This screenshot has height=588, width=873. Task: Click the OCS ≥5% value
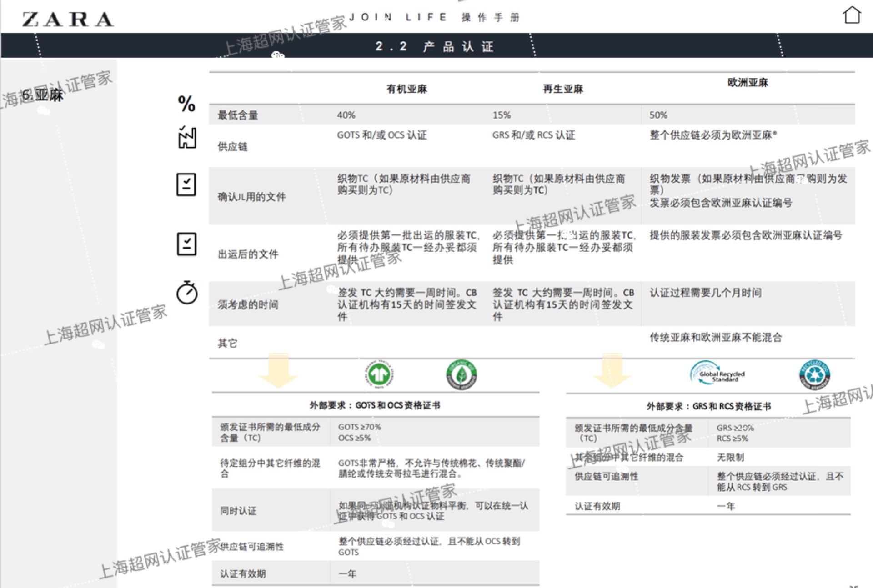point(355,438)
